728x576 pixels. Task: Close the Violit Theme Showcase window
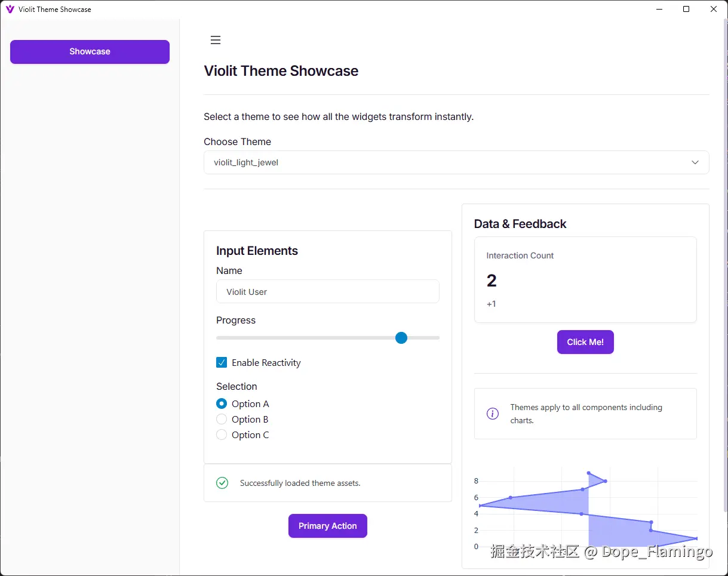point(714,9)
